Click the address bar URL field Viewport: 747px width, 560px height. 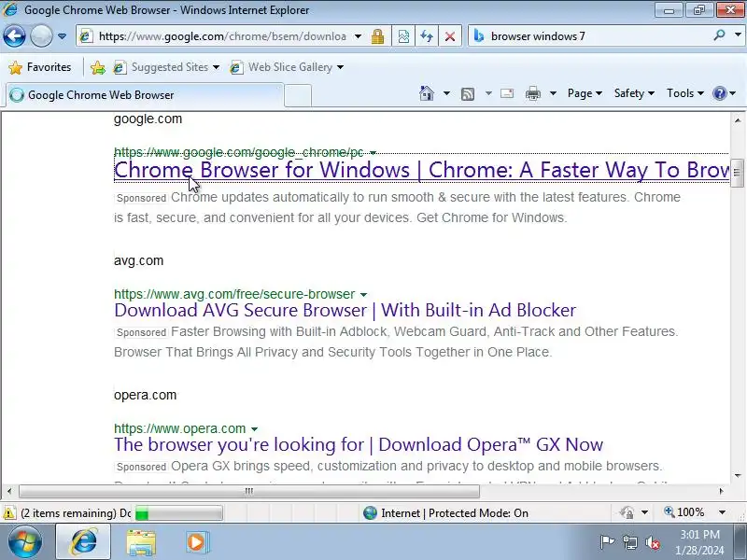222,36
